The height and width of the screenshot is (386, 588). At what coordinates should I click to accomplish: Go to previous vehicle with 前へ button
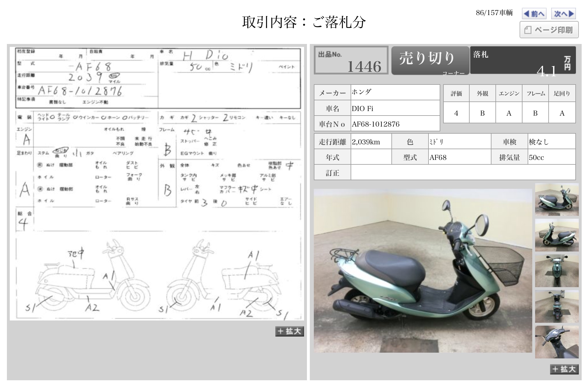tap(534, 14)
